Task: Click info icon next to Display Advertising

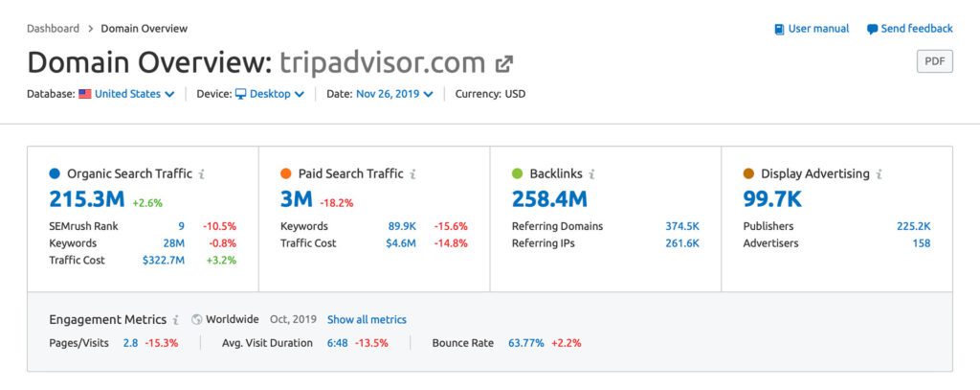Action: coord(879,174)
